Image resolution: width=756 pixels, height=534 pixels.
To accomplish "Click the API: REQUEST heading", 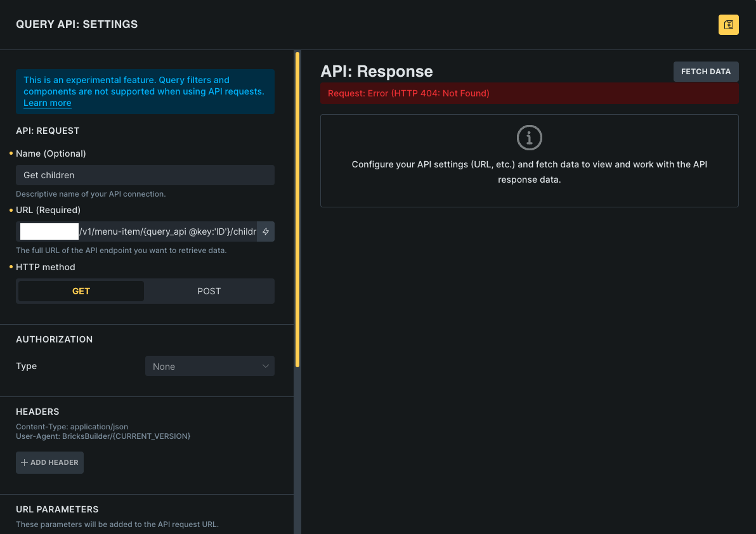I will tap(48, 131).
